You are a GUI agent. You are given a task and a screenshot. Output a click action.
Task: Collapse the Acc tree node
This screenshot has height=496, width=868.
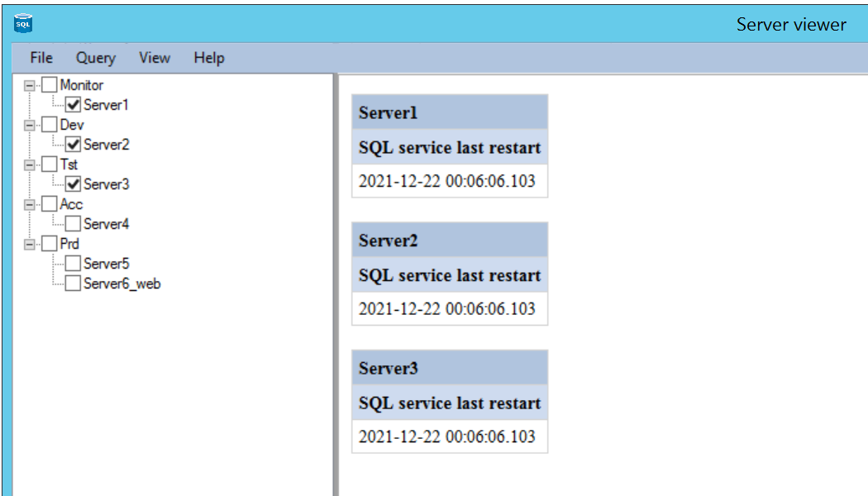(x=30, y=204)
